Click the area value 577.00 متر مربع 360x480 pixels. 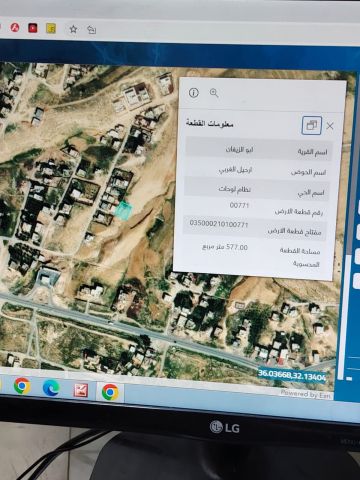(x=225, y=247)
